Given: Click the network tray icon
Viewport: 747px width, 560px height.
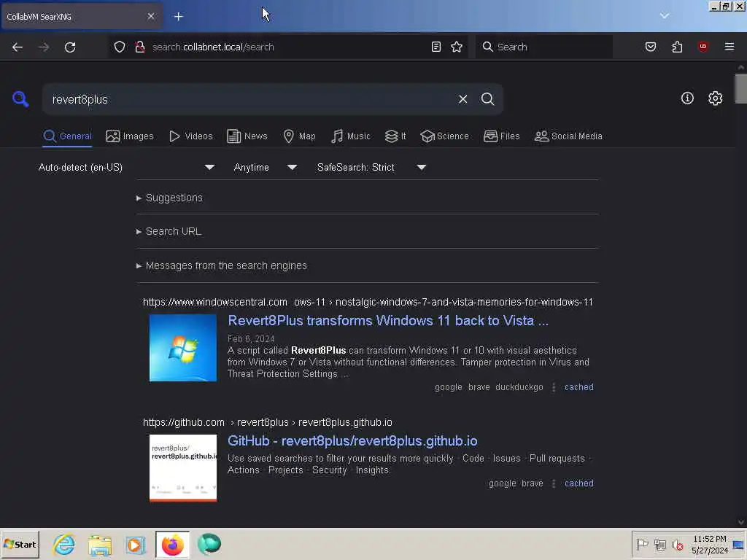Looking at the screenshot, I should 659,544.
